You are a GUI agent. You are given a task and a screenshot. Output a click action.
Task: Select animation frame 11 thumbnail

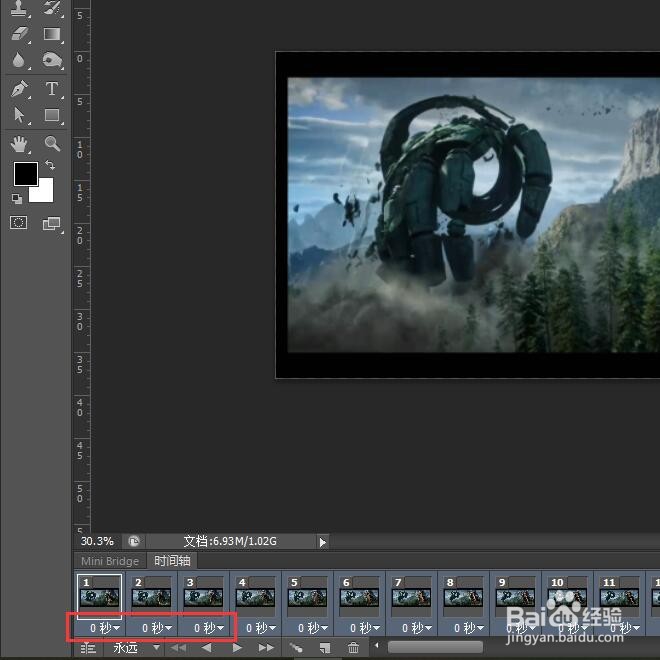[619, 597]
